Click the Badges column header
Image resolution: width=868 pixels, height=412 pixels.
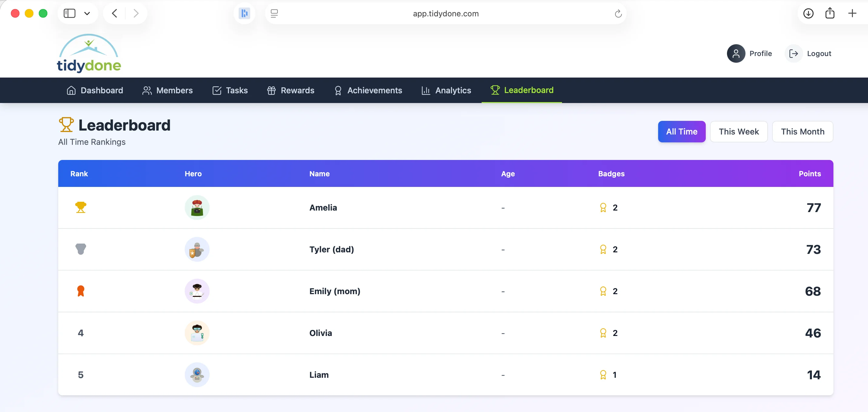click(x=611, y=174)
